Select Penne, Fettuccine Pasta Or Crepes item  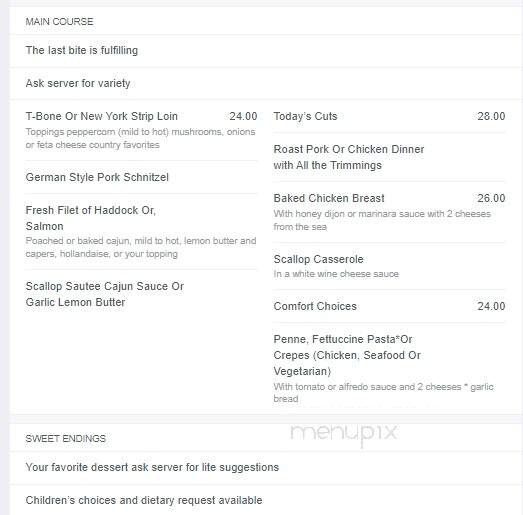coord(347,355)
